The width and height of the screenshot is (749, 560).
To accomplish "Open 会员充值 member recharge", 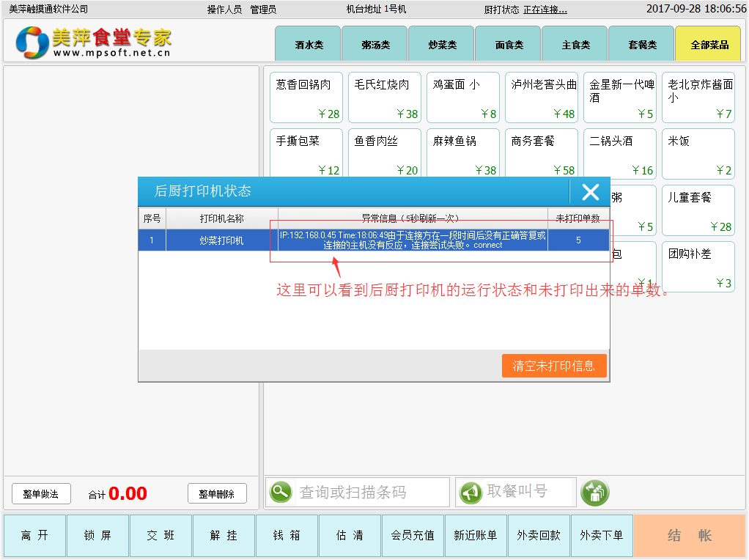I will pyautogui.click(x=413, y=535).
